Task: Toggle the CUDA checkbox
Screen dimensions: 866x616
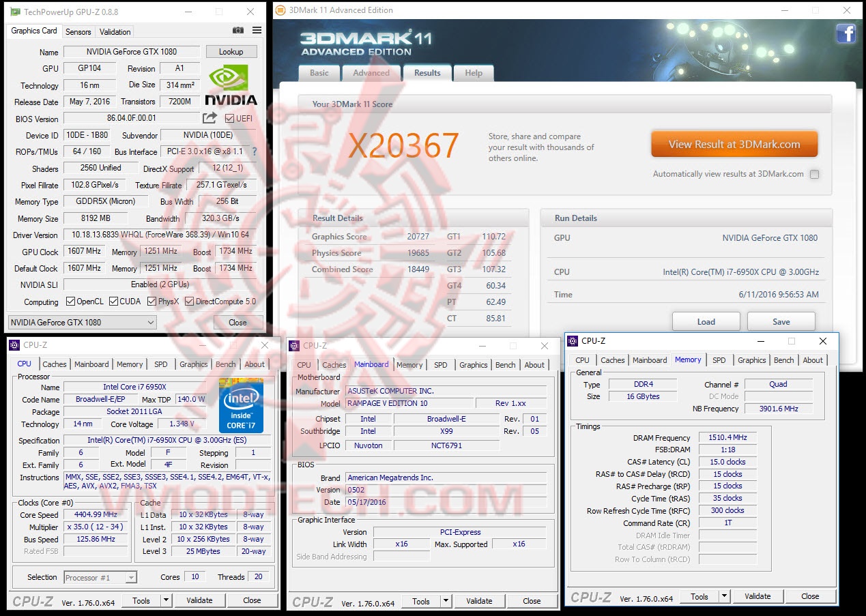Action: (x=113, y=302)
